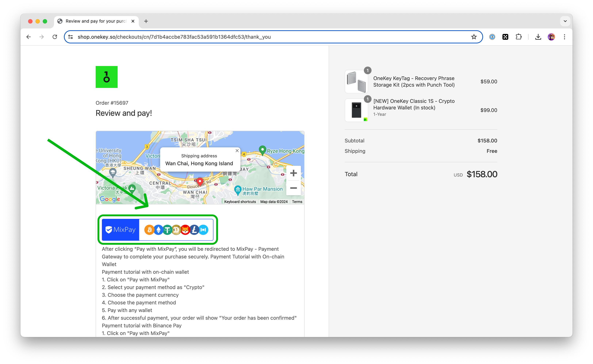Reload the checkout page
The image size is (593, 364).
tap(55, 37)
